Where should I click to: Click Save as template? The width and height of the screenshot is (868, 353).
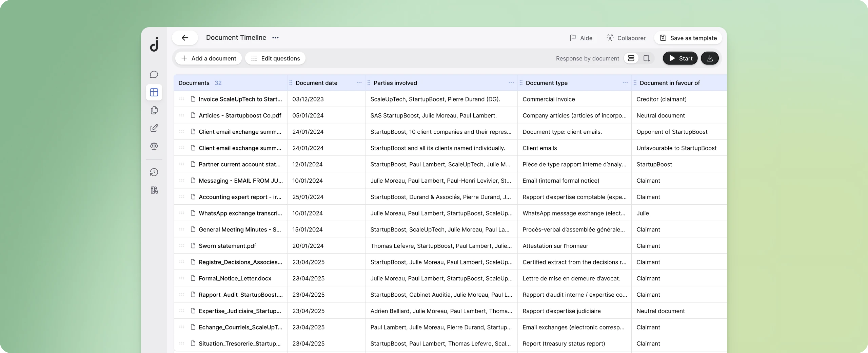[688, 38]
